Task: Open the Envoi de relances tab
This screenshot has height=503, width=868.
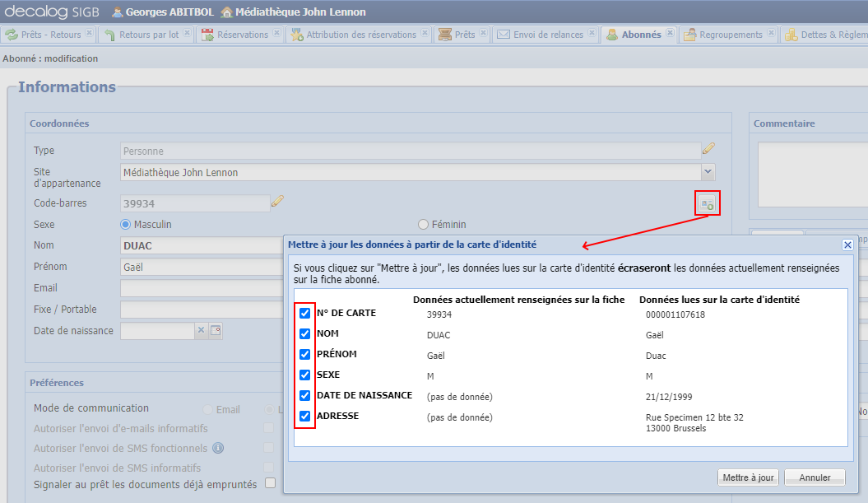Action: (547, 35)
